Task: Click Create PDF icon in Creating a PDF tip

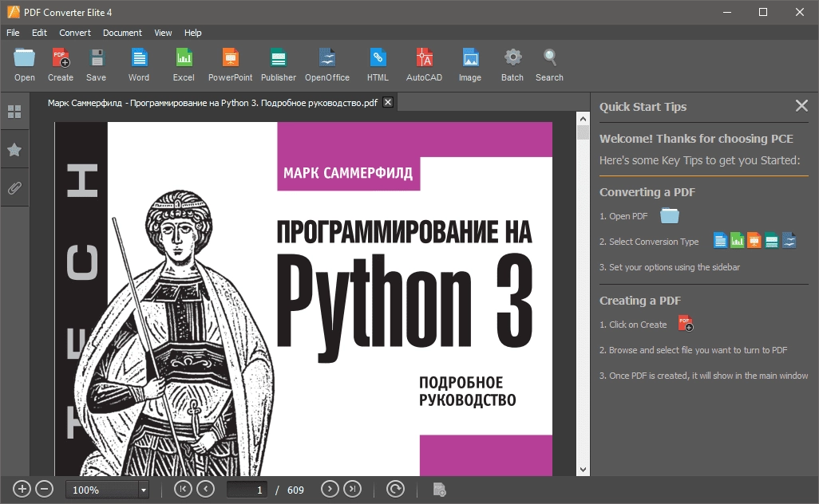Action: click(685, 324)
